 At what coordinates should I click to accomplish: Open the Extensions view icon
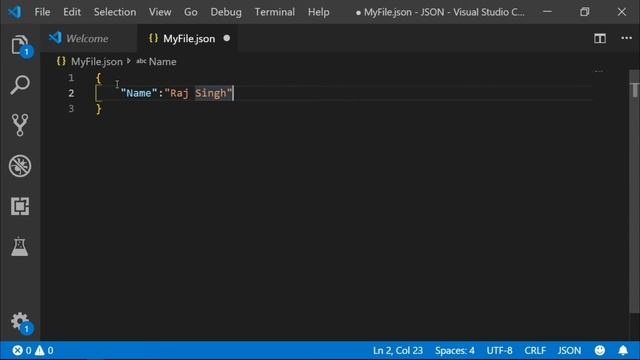point(20,206)
